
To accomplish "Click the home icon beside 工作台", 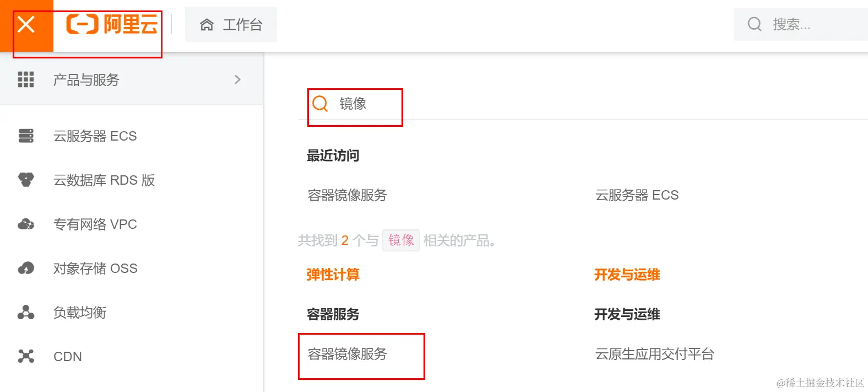I will tap(207, 25).
